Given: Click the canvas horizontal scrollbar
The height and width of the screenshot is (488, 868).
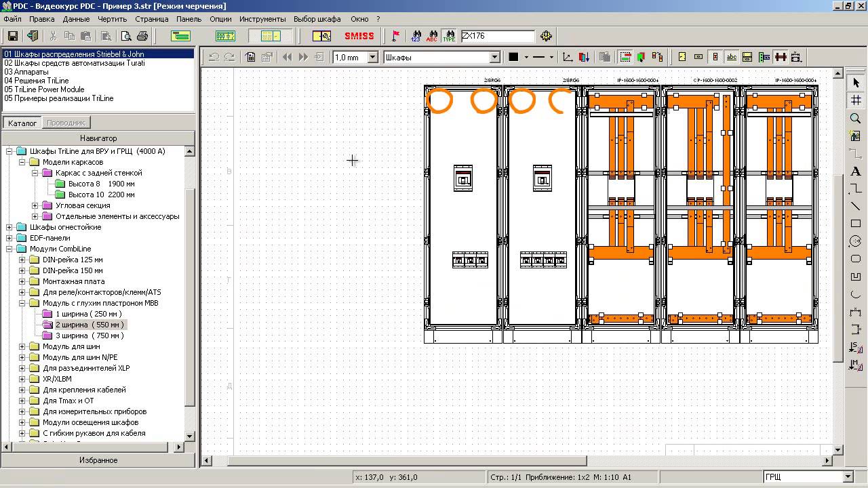Looking at the screenshot, I should 518,461.
